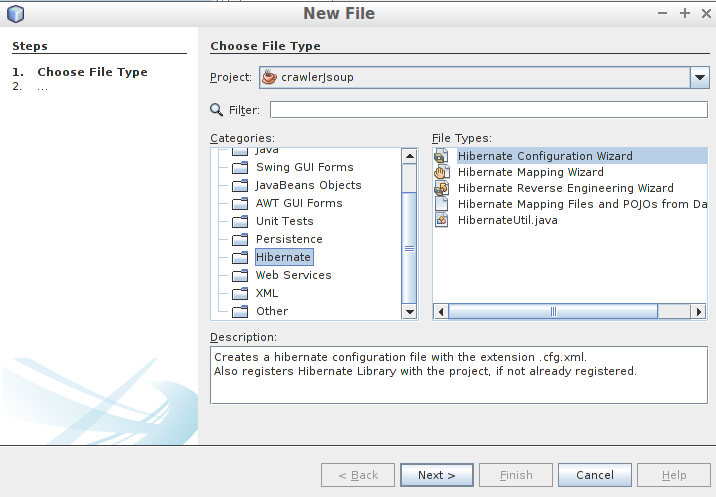Open the crawlerJsoup project combo box
Image resolution: width=716 pixels, height=497 pixels.
(x=484, y=77)
